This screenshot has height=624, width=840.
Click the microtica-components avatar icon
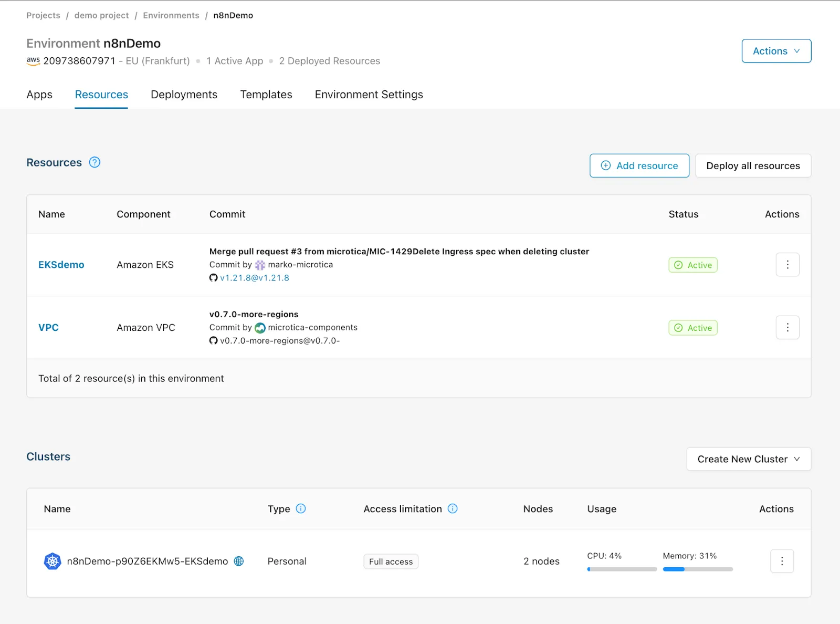coord(260,328)
